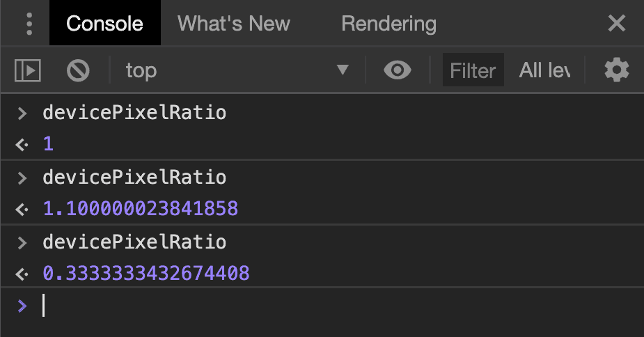Viewport: 644px width, 337px height.
Task: Clear the console with the ban icon
Action: [78, 70]
